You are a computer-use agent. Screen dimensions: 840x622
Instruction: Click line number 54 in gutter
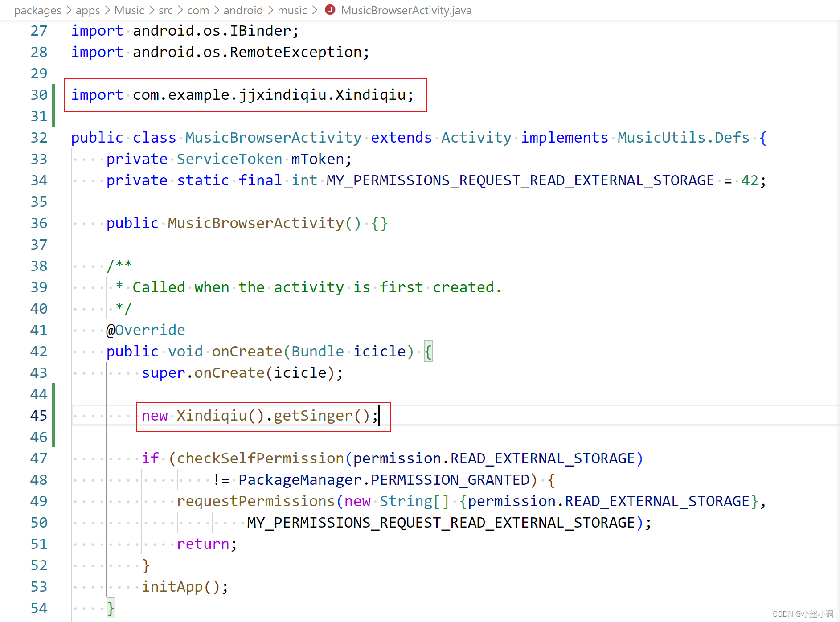click(39, 608)
